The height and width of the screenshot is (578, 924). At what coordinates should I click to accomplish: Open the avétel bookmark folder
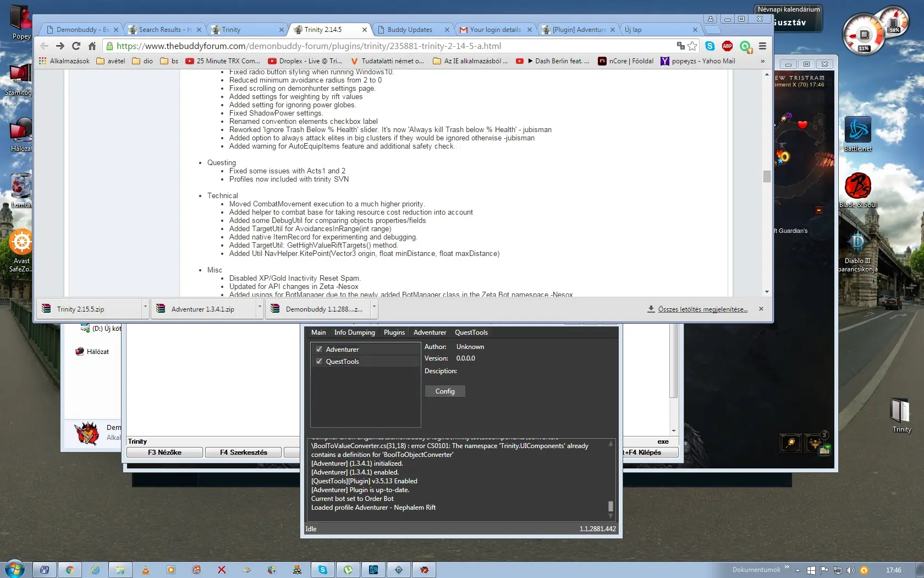[x=111, y=61]
